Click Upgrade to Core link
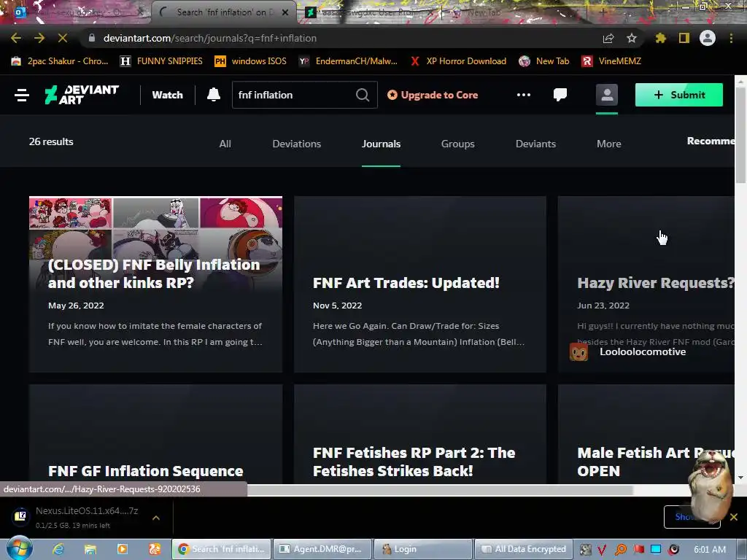747x560 pixels. [433, 95]
